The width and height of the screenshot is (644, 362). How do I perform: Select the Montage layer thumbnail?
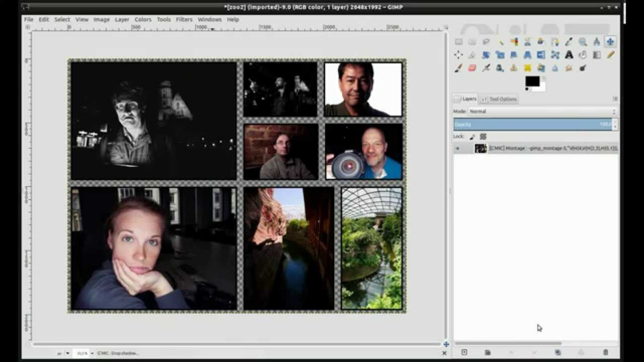coord(481,148)
